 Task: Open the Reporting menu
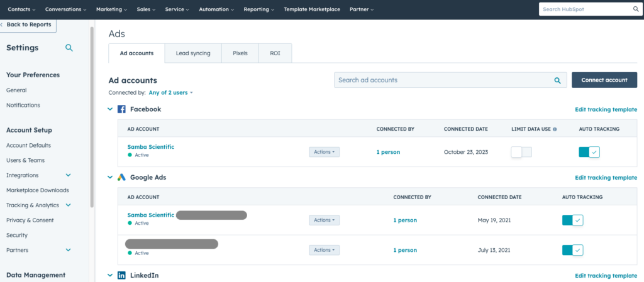click(x=258, y=9)
